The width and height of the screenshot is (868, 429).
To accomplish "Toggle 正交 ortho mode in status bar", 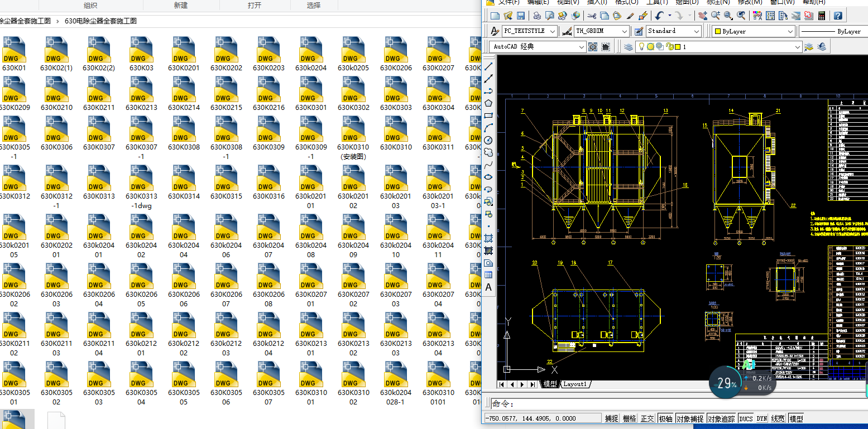I will pos(647,418).
